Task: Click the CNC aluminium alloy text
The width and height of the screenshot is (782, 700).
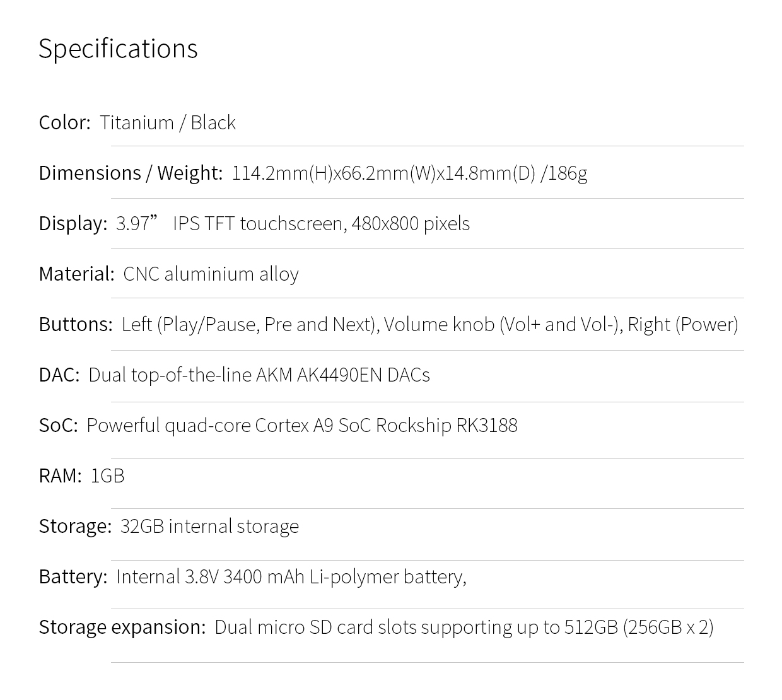Action: pos(211,274)
